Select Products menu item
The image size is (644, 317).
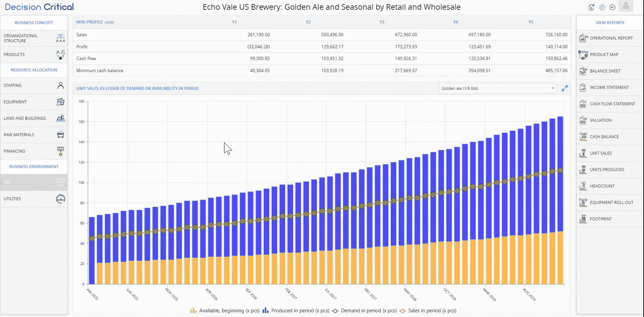(34, 55)
